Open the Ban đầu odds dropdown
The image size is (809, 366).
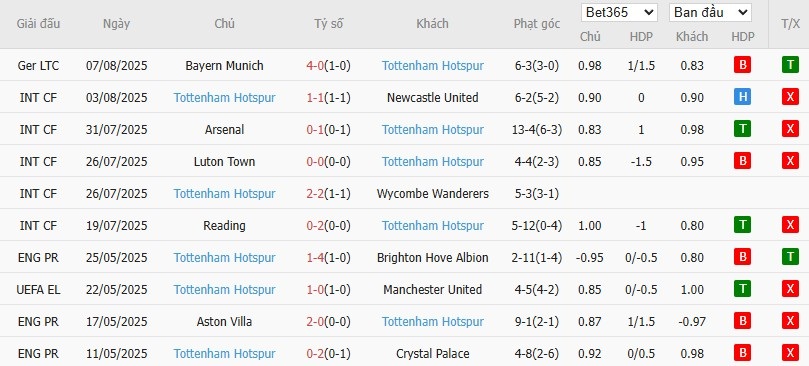coord(710,12)
